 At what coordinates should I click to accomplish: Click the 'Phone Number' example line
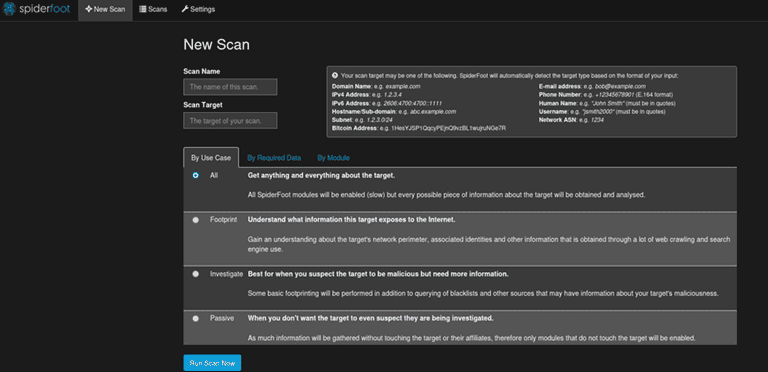tap(606, 94)
